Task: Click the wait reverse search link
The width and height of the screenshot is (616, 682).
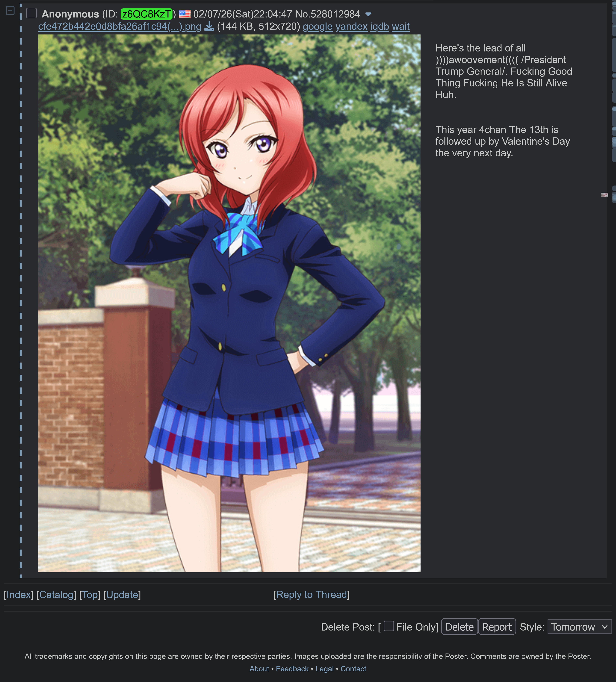Action: coord(400,26)
